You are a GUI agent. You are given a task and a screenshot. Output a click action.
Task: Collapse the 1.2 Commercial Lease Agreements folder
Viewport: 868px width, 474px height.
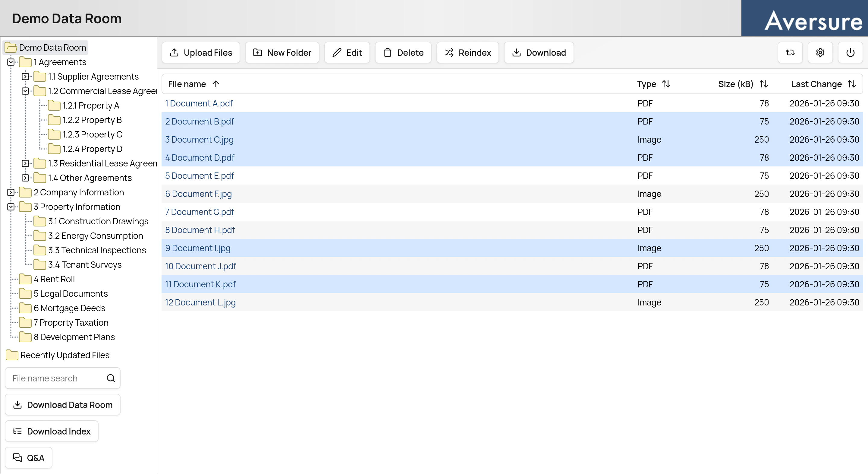(25, 91)
